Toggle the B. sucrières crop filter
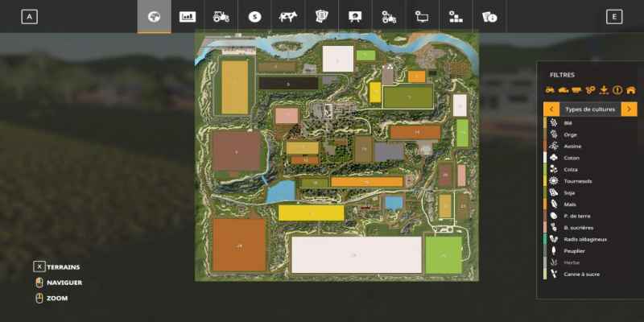644x322 pixels. coord(590,228)
